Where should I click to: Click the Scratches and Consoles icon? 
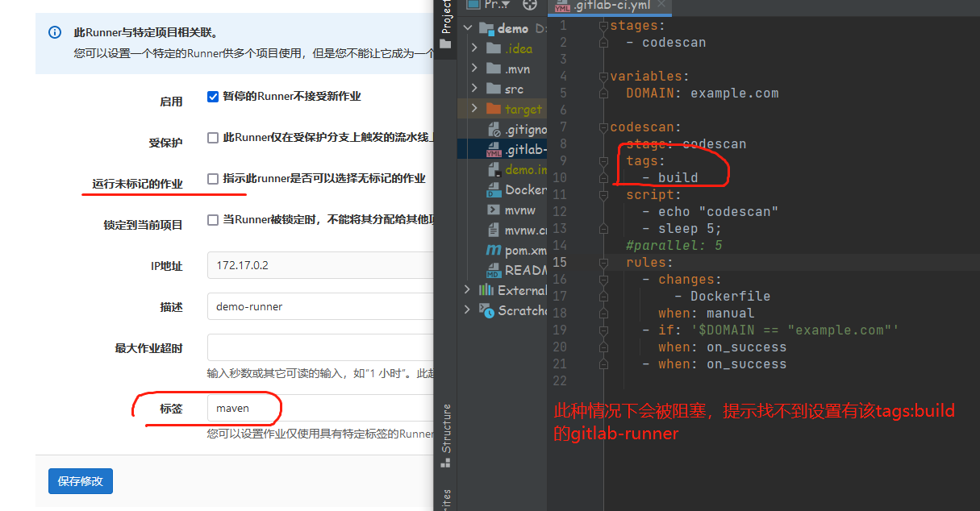486,310
